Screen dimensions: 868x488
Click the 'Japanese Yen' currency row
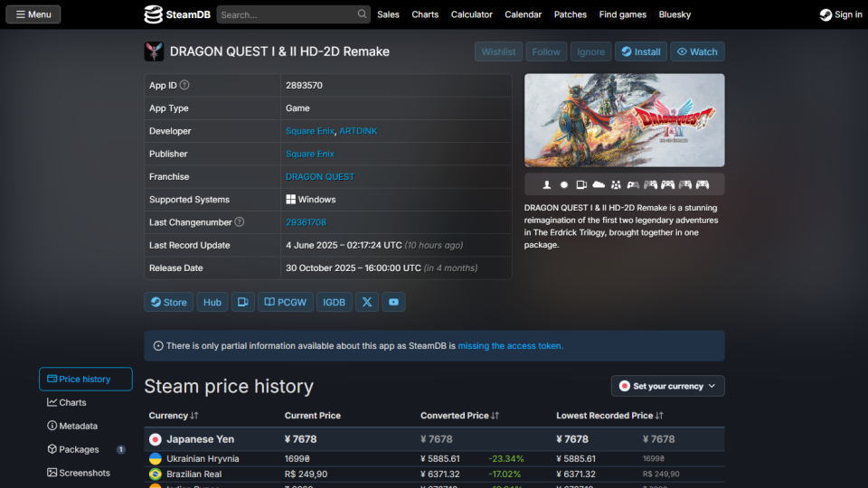click(x=434, y=439)
